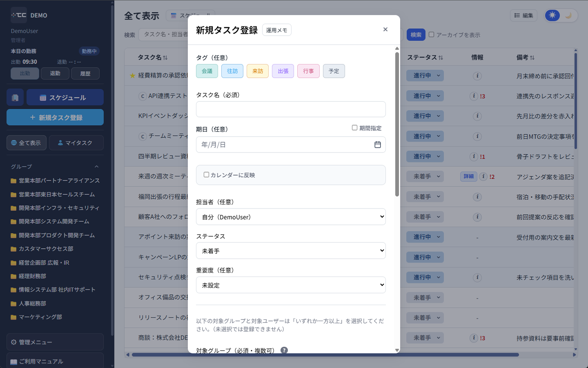This screenshot has height=368, width=588.
Task: Select the 会議 tag
Action: [207, 71]
